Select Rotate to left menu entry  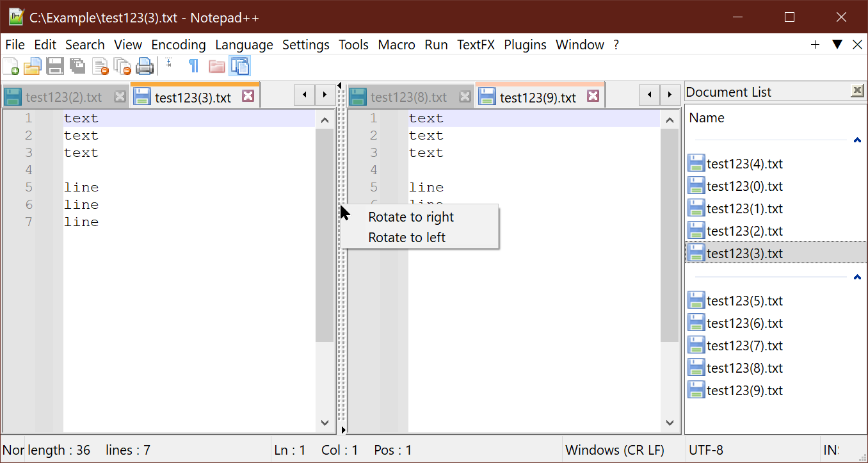[406, 238]
